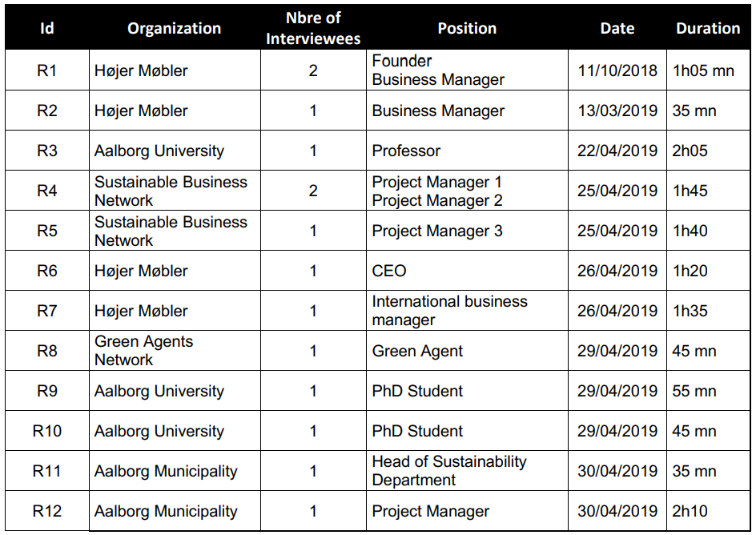Select the R4 Sustainable Business Network cell
The height and width of the screenshot is (535, 756).
(175, 191)
